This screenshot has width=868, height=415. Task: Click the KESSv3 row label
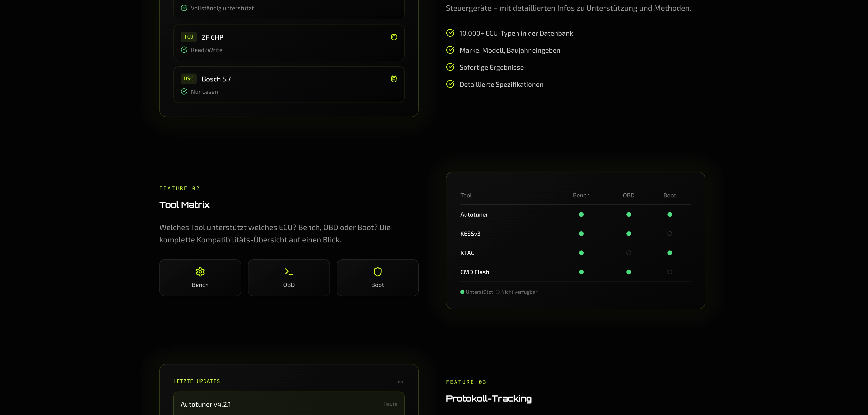[470, 234]
